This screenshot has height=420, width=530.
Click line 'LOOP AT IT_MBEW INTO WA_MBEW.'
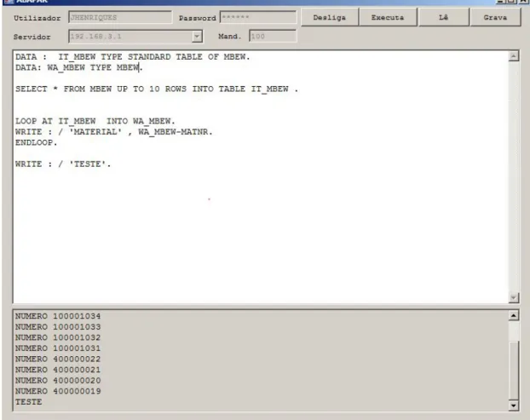(x=95, y=121)
